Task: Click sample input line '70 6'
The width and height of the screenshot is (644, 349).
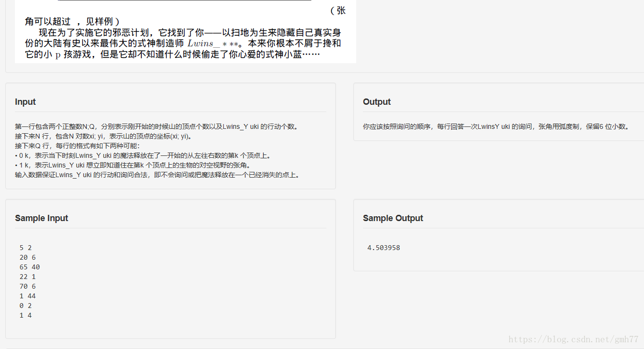Action: point(27,286)
